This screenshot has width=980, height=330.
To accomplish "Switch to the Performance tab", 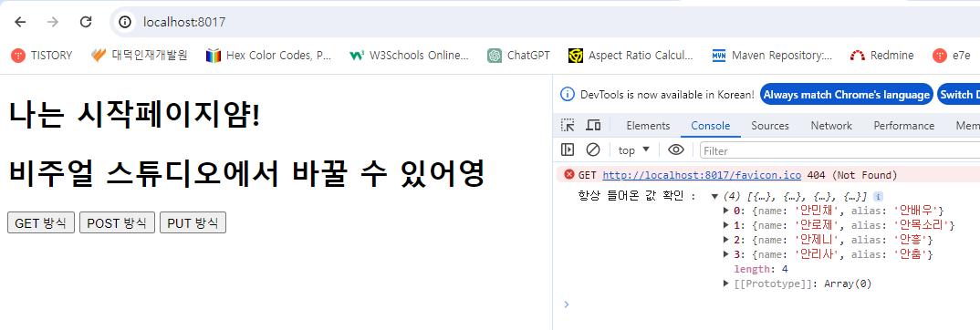I will coord(903,126).
